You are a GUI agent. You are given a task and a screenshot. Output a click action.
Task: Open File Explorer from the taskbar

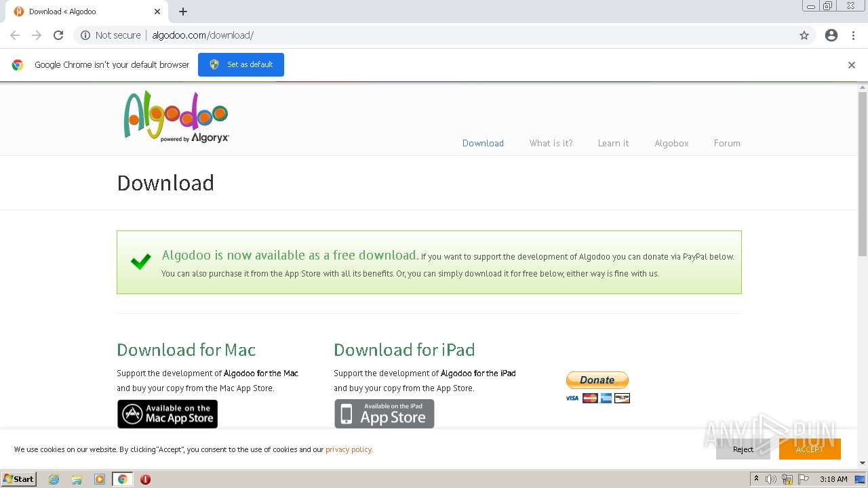tap(77, 479)
